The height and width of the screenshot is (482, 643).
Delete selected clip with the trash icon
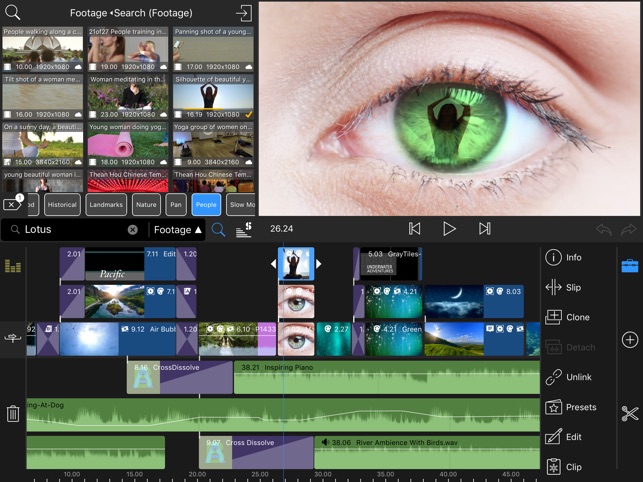click(x=13, y=413)
